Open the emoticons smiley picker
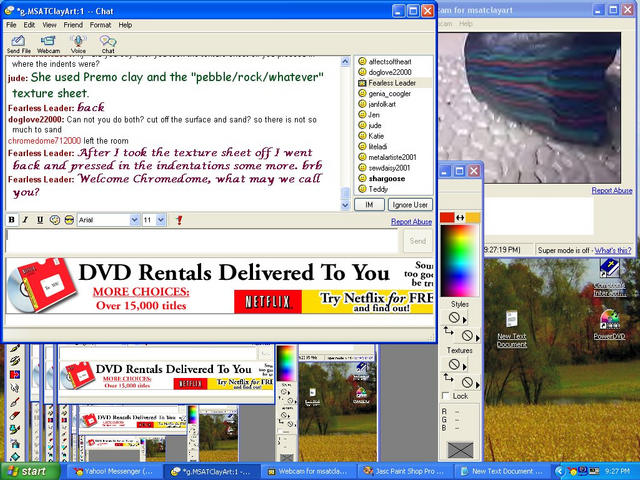Image resolution: width=640 pixels, height=480 pixels. coord(69,220)
